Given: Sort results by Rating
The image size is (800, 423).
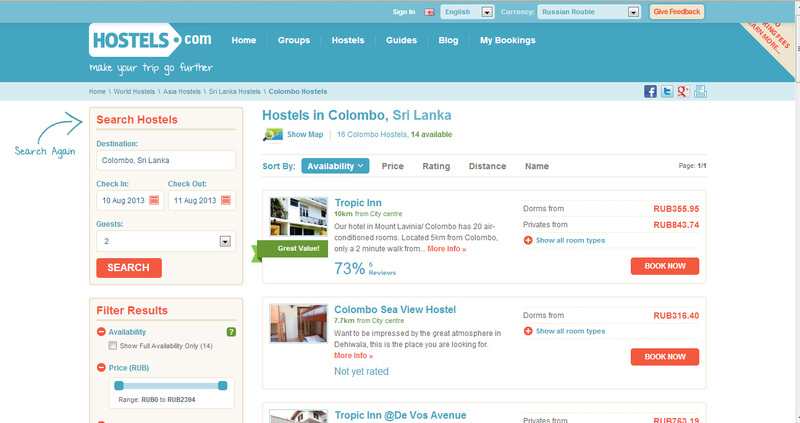Looking at the screenshot, I should tap(436, 166).
